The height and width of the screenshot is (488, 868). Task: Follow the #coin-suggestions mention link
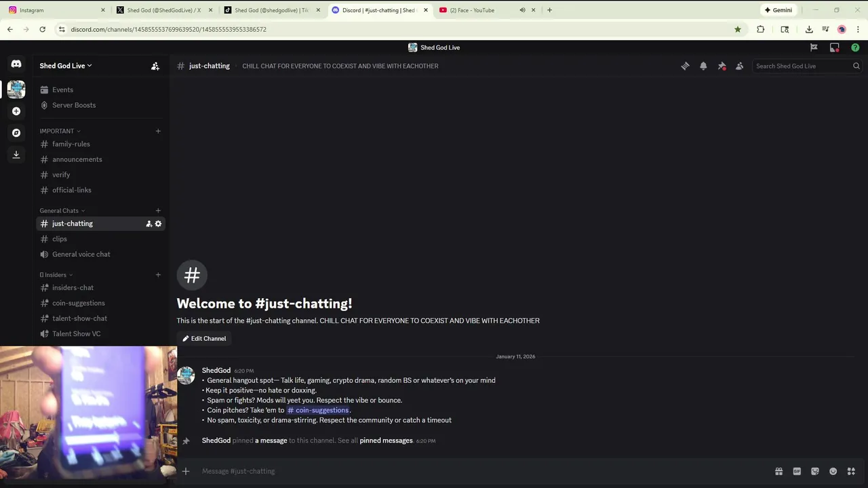[x=318, y=410]
